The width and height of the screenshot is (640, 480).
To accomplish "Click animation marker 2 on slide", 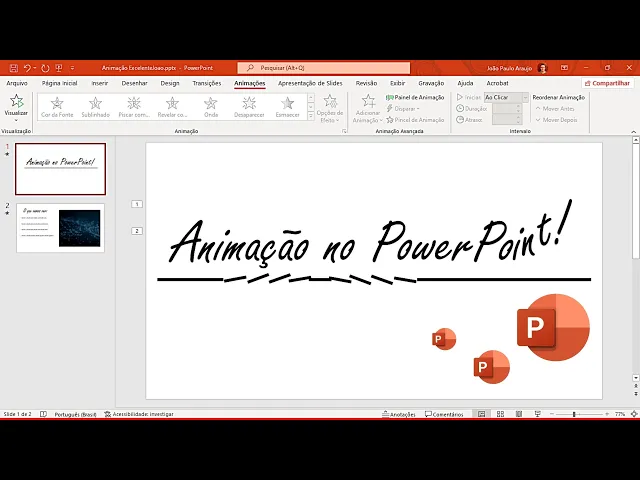I will click(137, 231).
